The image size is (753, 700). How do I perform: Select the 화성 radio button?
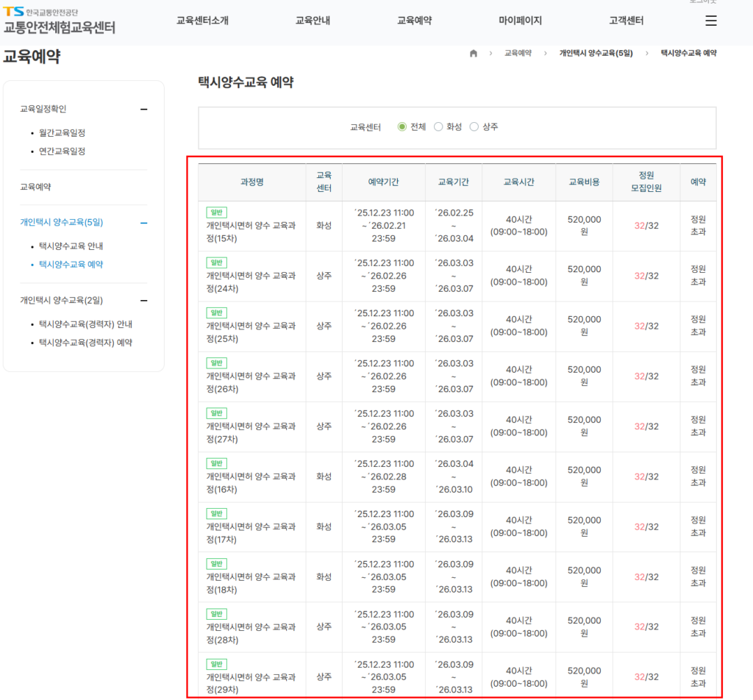pos(438,126)
